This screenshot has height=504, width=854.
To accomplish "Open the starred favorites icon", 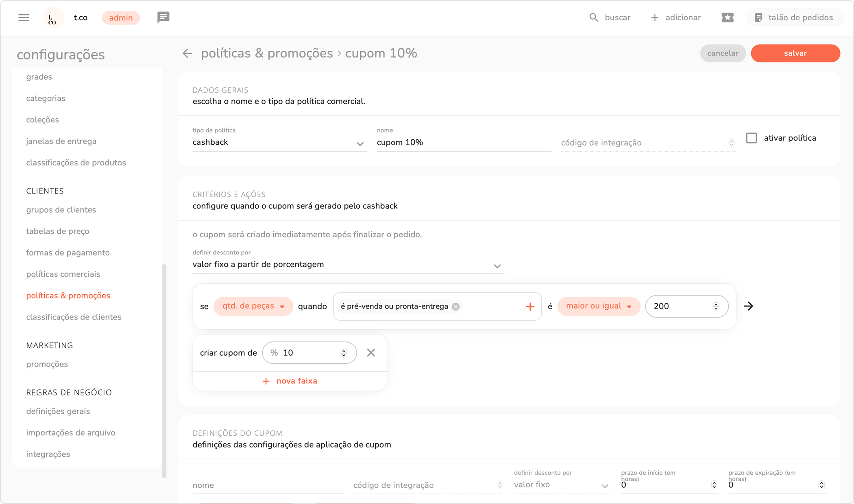I will click(728, 17).
